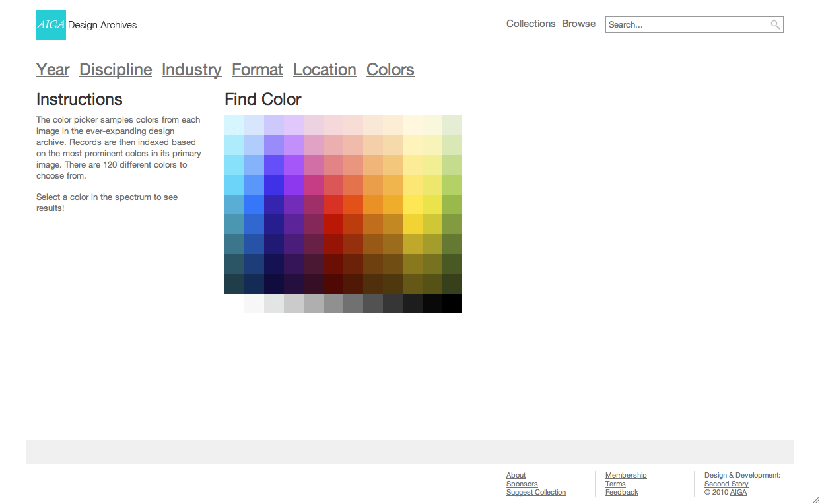The height and width of the screenshot is (504, 820).
Task: Click the Instructions heading
Action: [x=79, y=100]
